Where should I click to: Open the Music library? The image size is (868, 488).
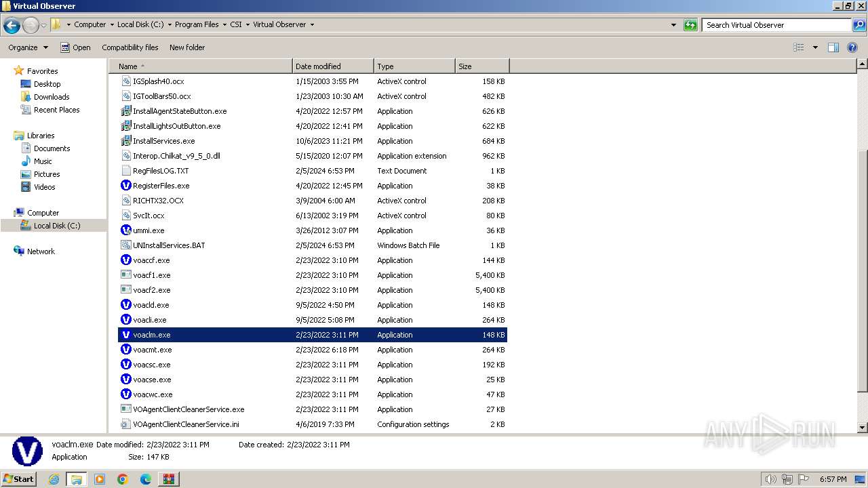pos(43,161)
